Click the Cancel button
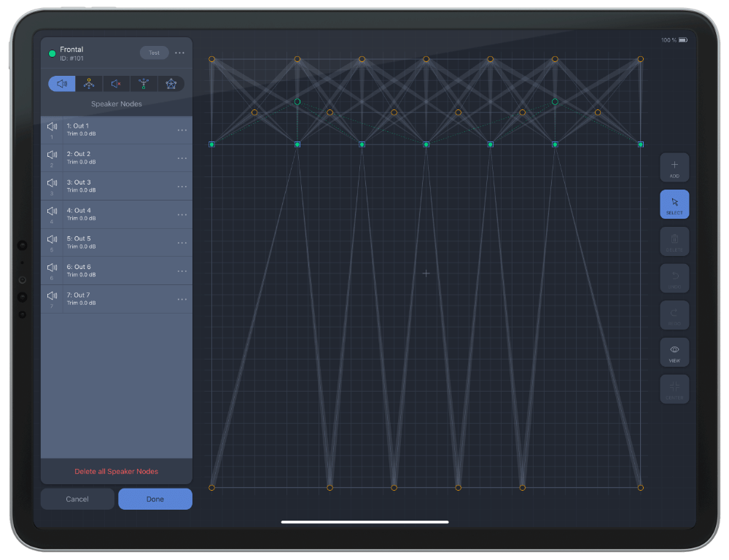729x560 pixels. (77, 499)
